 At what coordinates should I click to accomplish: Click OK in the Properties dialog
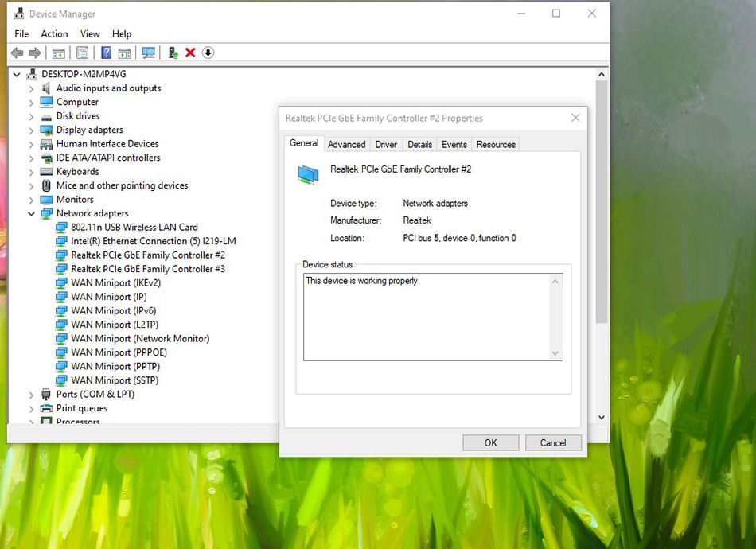(x=490, y=442)
